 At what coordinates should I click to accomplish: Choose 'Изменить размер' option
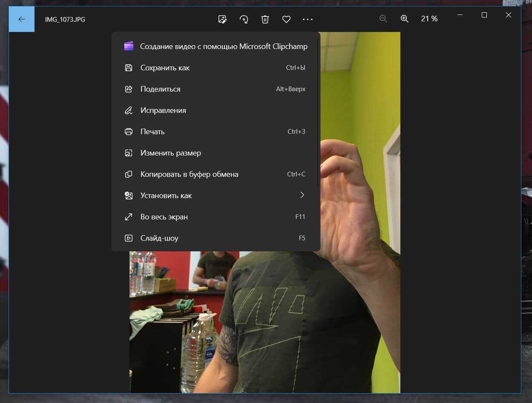[170, 153]
